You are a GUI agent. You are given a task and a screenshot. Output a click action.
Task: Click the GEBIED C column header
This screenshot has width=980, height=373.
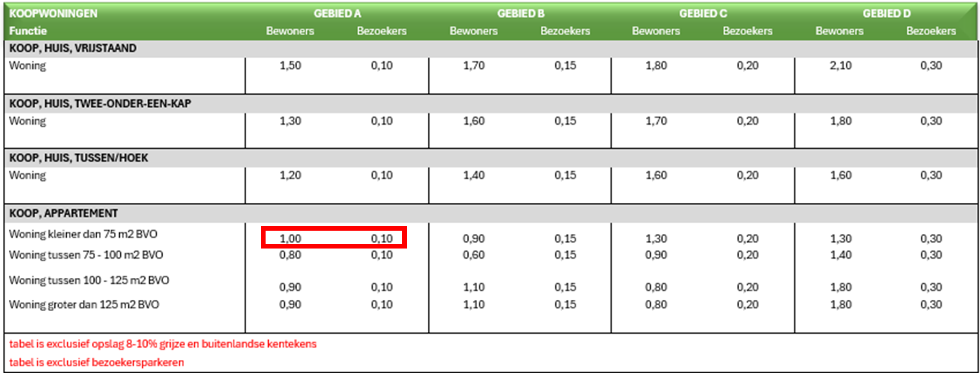pos(703,13)
